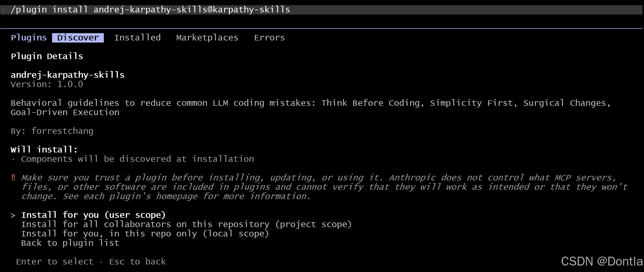Viewport: 644px width, 272px height.
Task: Click the trust warning paragraph text
Action: (324, 187)
